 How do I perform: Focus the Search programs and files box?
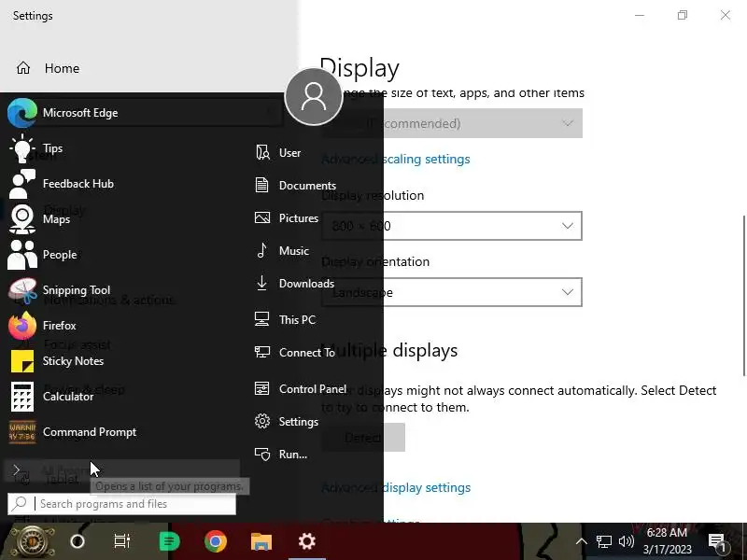[x=122, y=504]
